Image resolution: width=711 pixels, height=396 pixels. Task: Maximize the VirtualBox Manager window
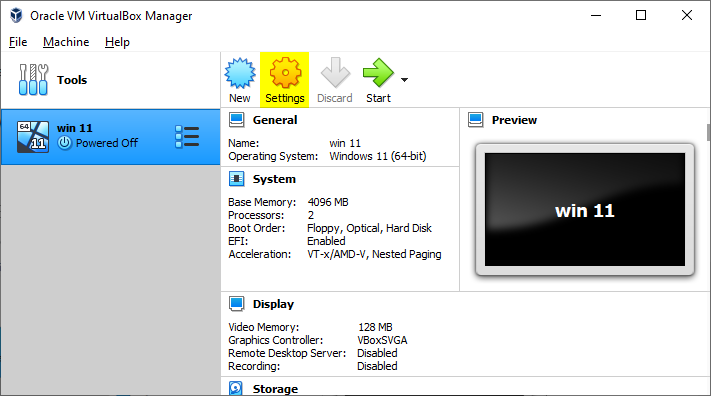(641, 15)
